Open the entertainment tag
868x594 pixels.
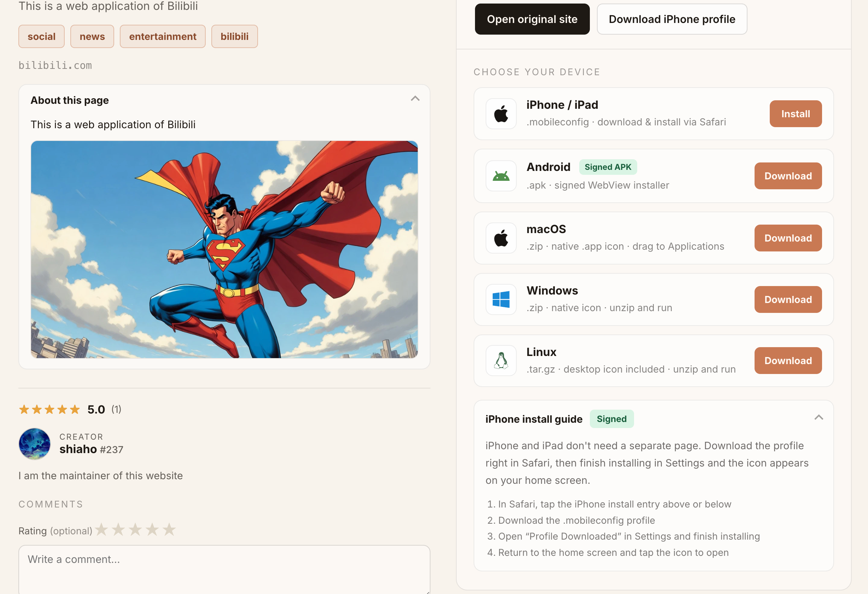tap(163, 37)
